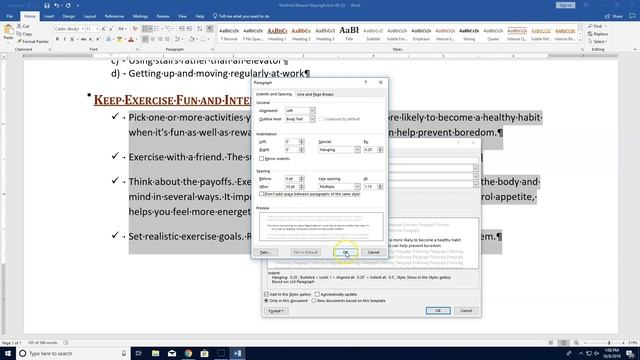Select the Indents and Spacing tab
Image resolution: width=640 pixels, height=360 pixels.
(x=274, y=94)
